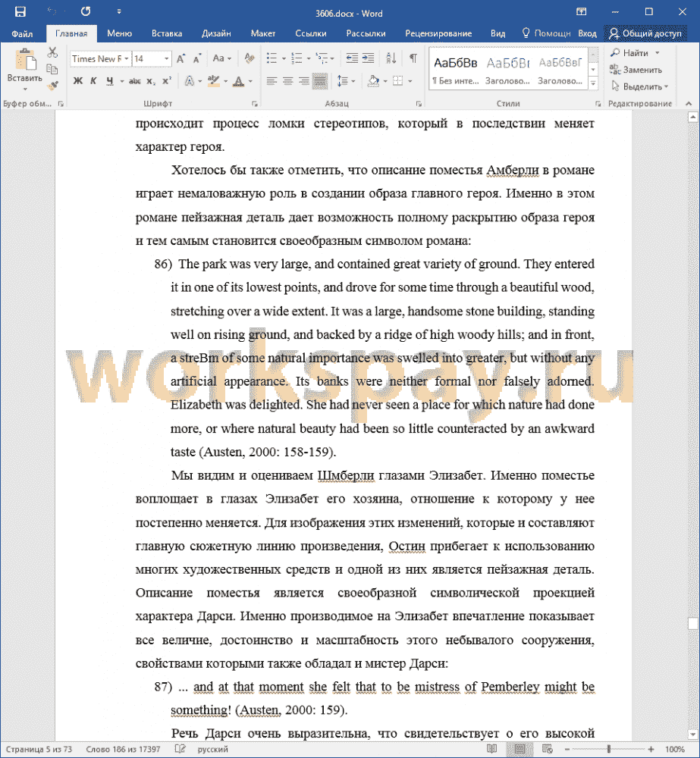Switch to the Вставка tab
The width and height of the screenshot is (700, 758).
[166, 33]
